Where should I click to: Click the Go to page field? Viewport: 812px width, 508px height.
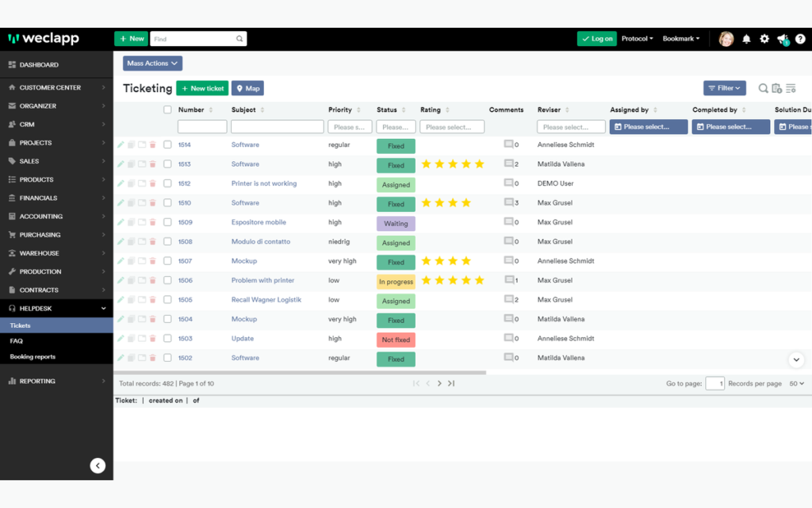pyautogui.click(x=714, y=383)
